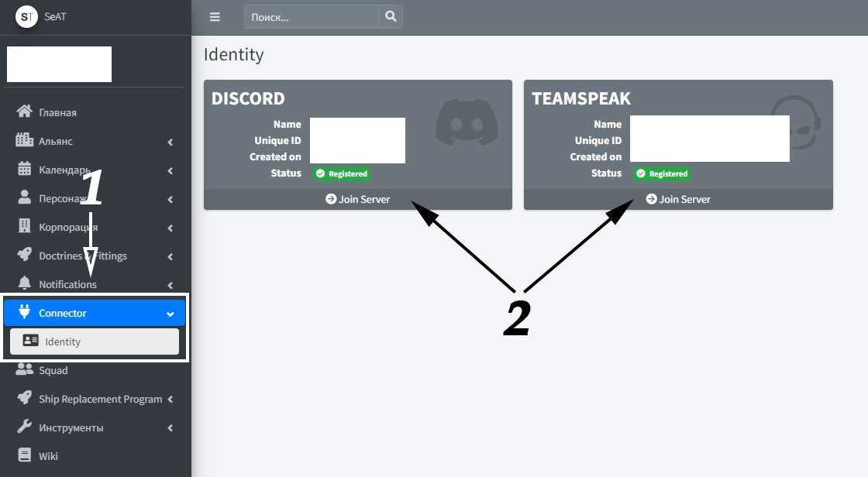Image resolution: width=868 pixels, height=477 pixels.
Task: Click the Discord logo icon
Action: 467,122
